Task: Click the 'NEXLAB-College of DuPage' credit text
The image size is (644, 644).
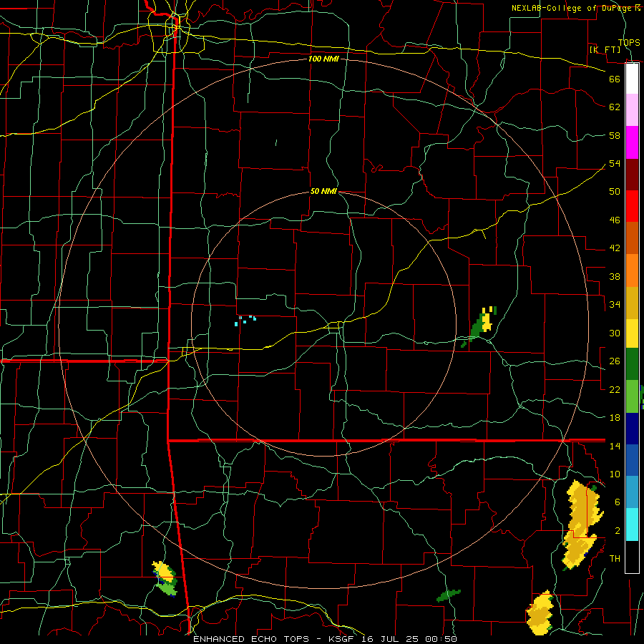Action: pos(572,8)
